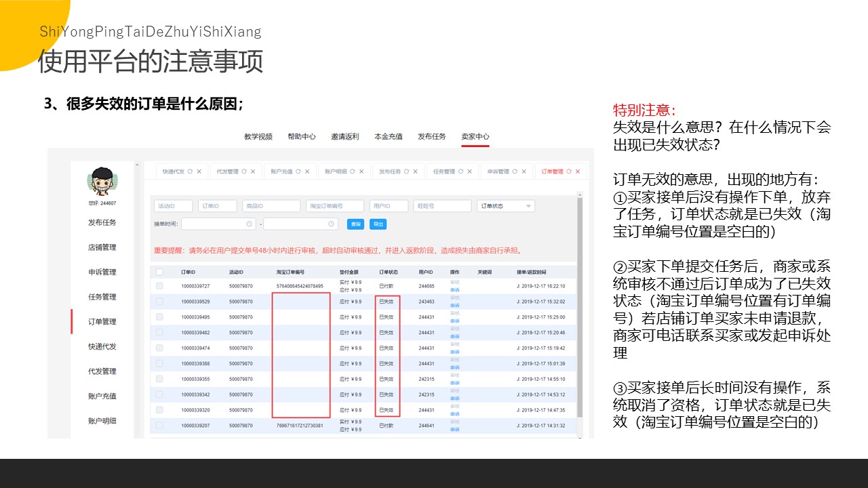868x488 pixels.
Task: Click the user avatar picture
Action: coord(102,181)
